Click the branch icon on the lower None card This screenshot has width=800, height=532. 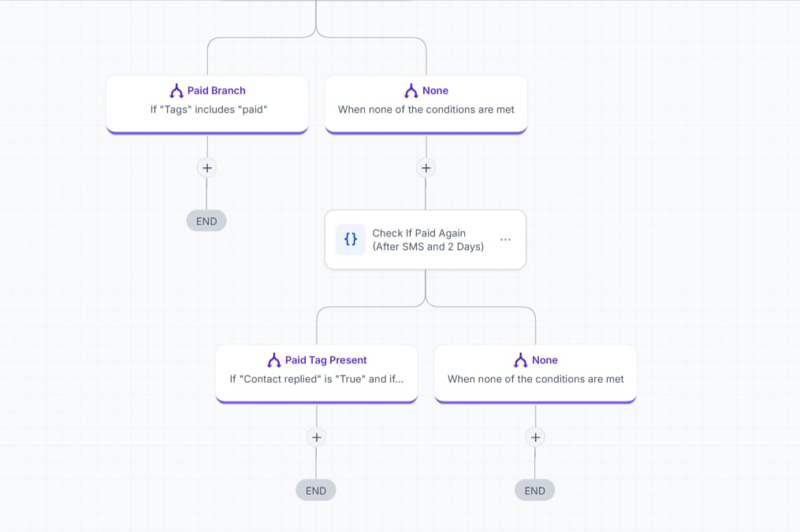(x=520, y=360)
